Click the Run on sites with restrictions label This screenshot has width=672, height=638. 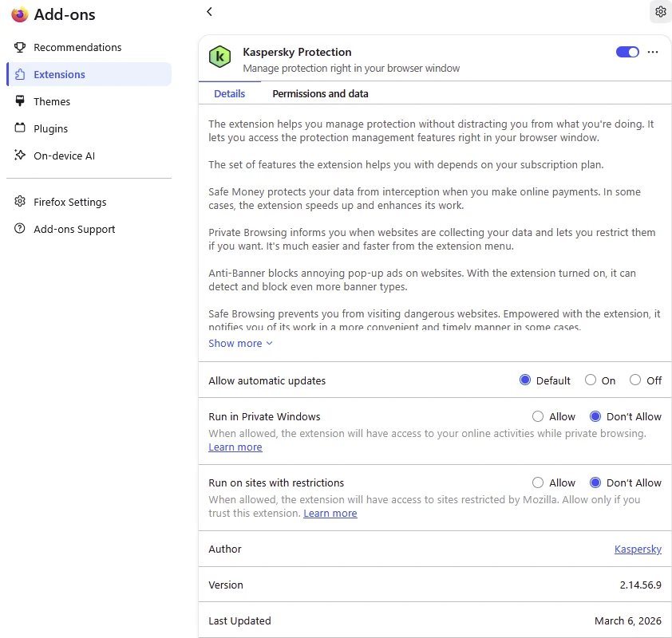tap(276, 482)
